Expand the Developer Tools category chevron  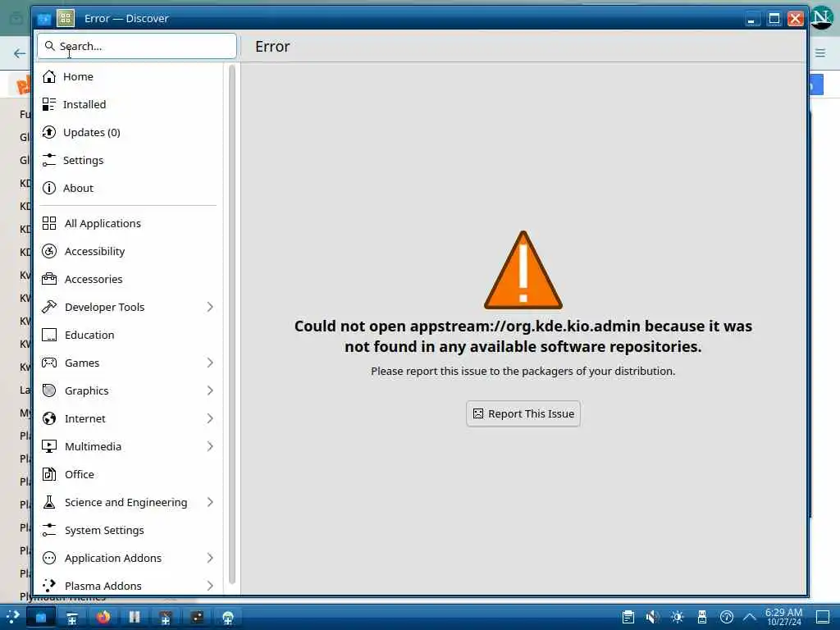pos(210,307)
